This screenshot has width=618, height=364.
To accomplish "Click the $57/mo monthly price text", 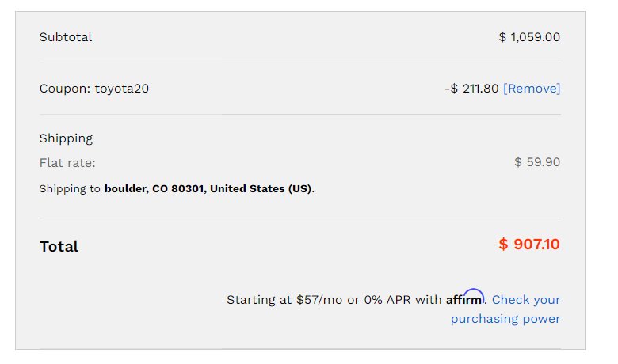I will [319, 300].
